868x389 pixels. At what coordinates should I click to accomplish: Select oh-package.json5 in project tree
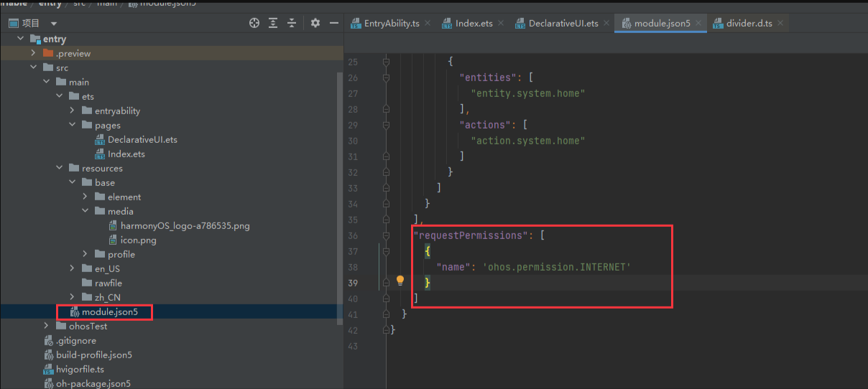93,383
